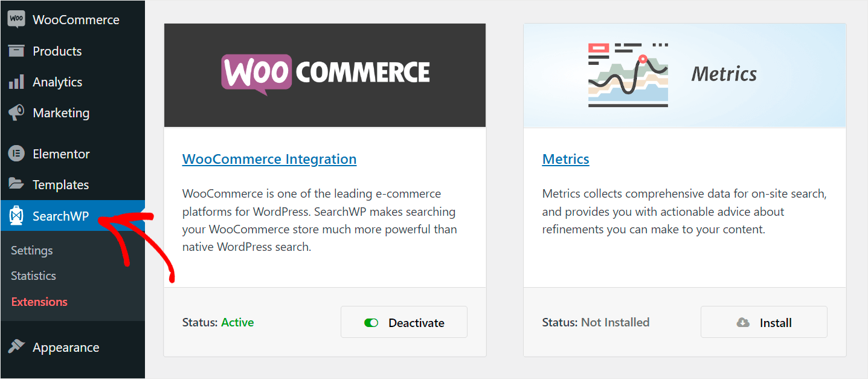868x379 pixels.
Task: Open the WooCommerce Integration title link
Action: pos(269,159)
